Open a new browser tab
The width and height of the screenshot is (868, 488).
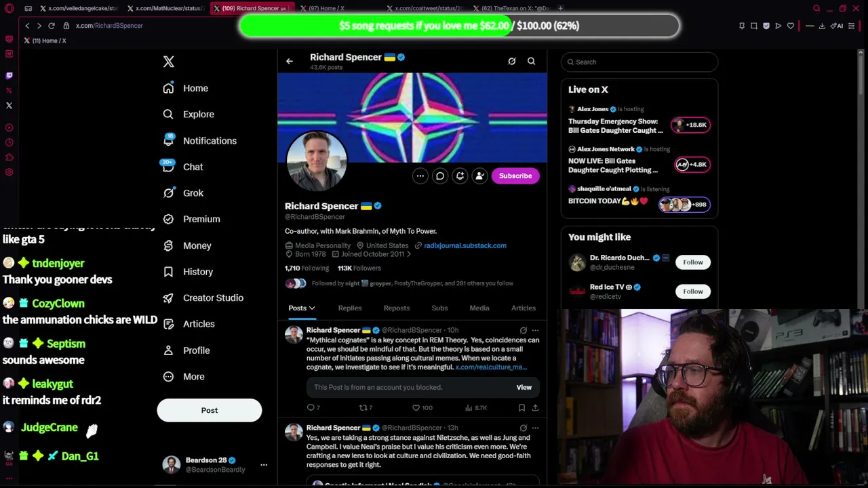561,8
